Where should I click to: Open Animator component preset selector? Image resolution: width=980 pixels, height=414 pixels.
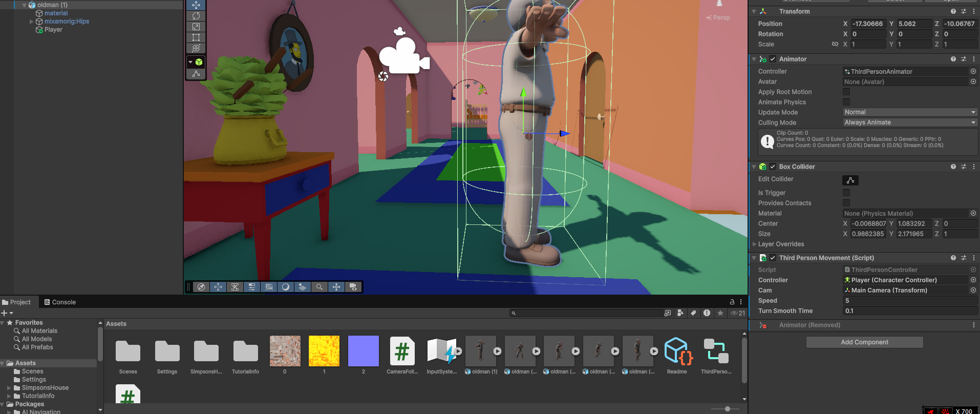tap(964, 59)
